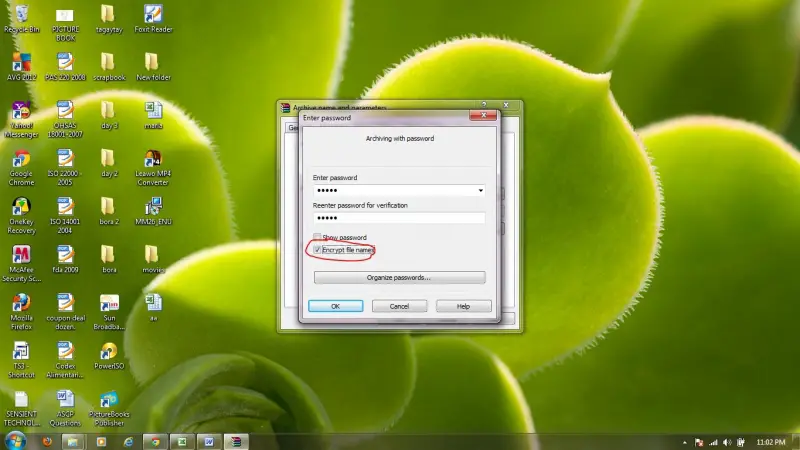Open the Recycle Bin desktop icon
Viewport: 800px width, 450px height.
[x=21, y=19]
